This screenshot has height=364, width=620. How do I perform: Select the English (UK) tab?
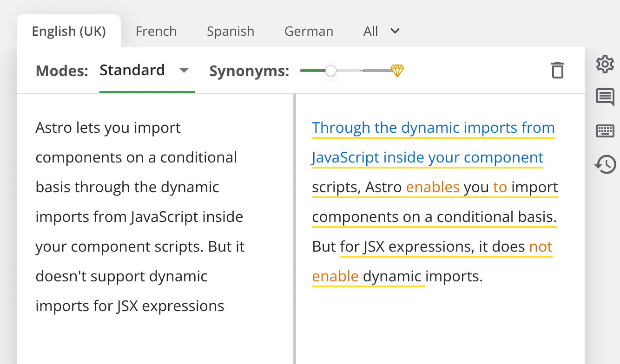click(x=69, y=31)
